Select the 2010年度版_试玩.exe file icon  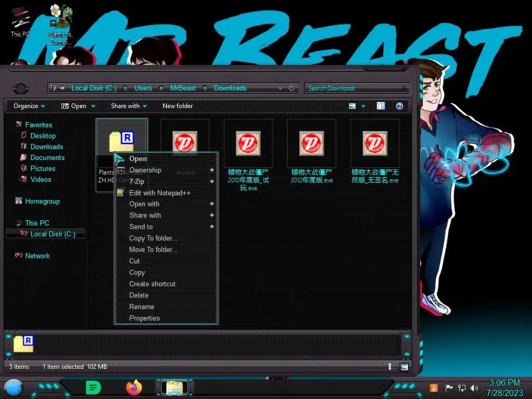pos(248,143)
